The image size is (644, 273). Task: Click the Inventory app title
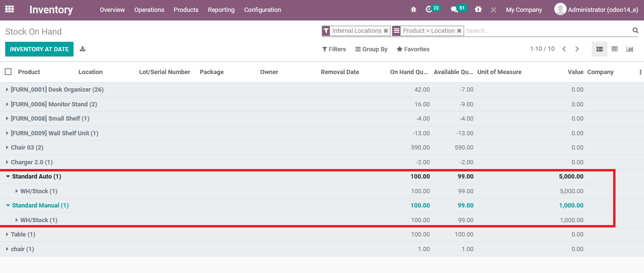(x=51, y=9)
